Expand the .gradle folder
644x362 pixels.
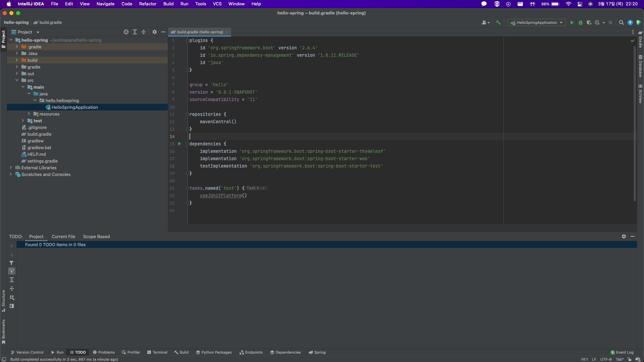tap(17, 47)
